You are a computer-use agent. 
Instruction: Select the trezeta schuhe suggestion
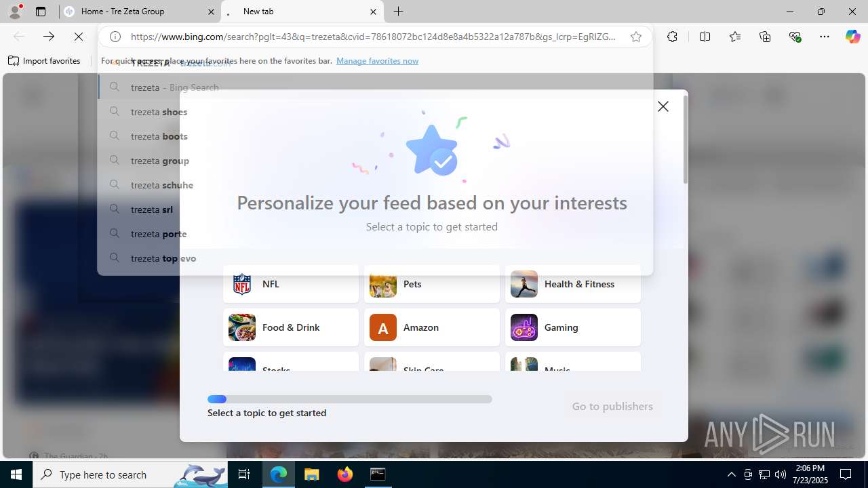(375, 185)
